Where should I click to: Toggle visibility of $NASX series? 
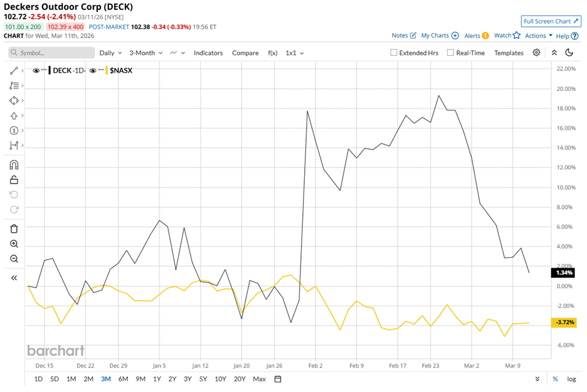[93, 70]
